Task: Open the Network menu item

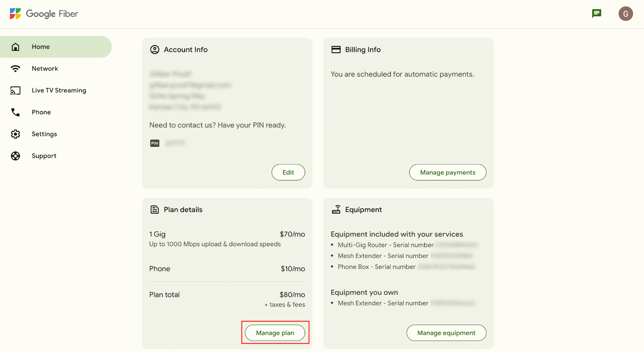Action: [45, 68]
